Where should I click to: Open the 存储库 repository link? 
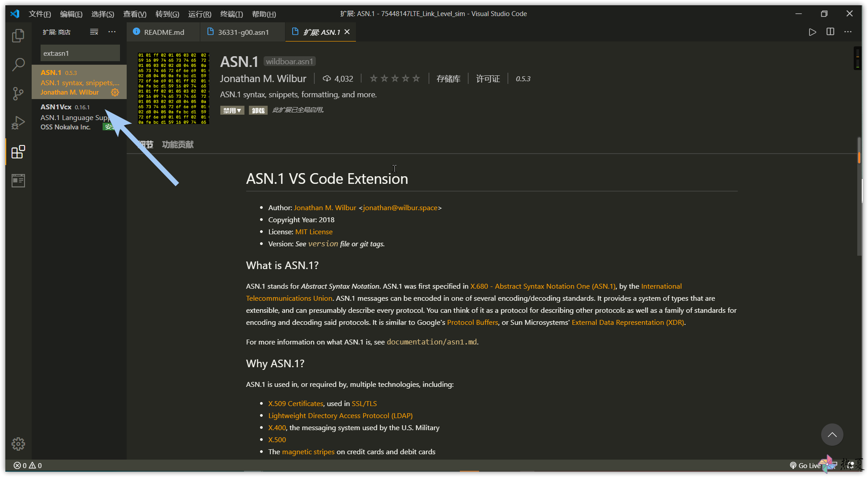click(x=448, y=79)
